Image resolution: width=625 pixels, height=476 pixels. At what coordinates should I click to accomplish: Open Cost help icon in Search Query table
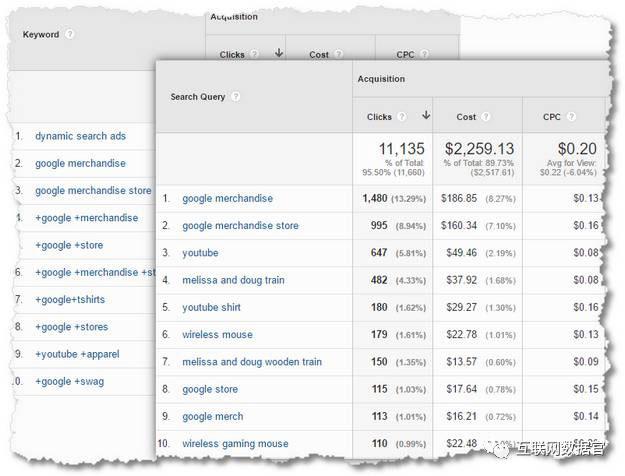tap(486, 117)
